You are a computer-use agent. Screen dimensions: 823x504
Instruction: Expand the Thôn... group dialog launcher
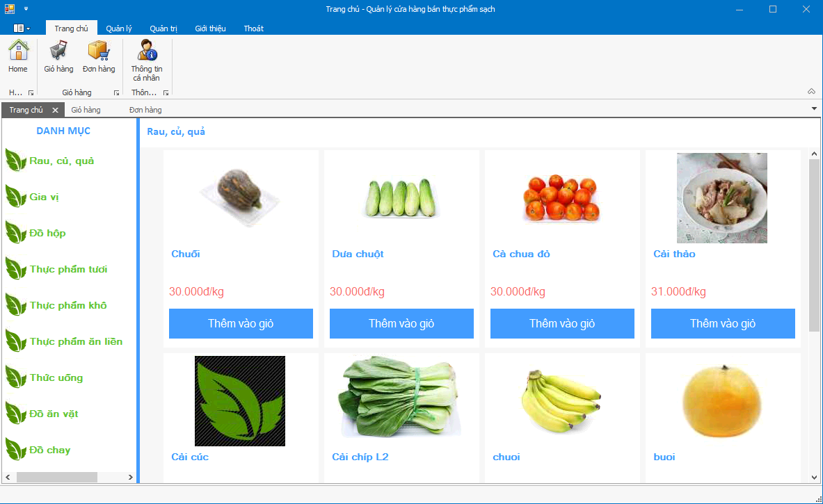166,93
